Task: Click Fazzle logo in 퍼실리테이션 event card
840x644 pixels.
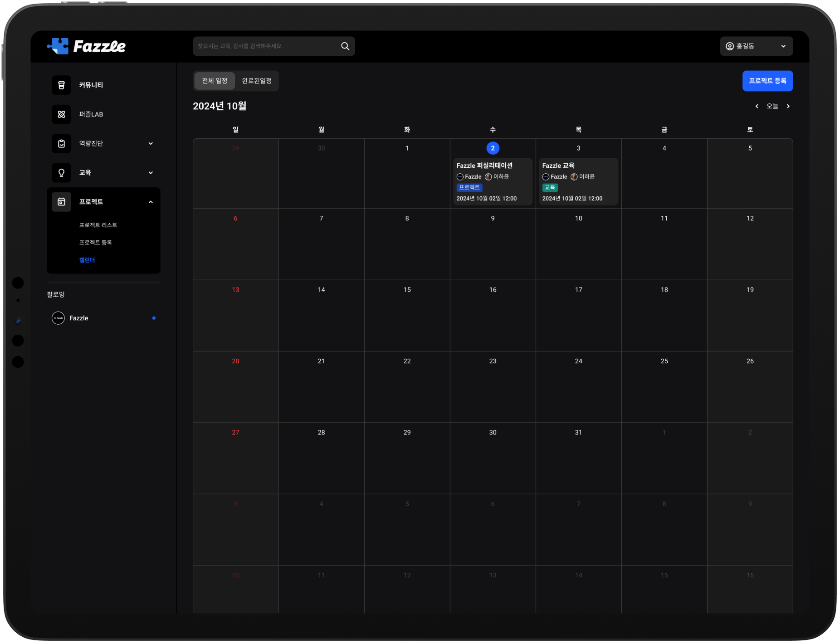Action: (460, 177)
